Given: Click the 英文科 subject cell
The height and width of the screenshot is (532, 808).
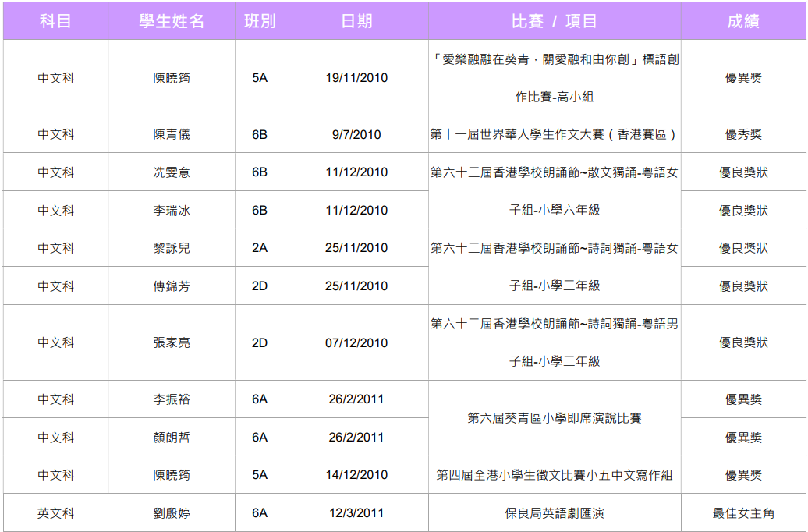Looking at the screenshot, I should coord(55,513).
